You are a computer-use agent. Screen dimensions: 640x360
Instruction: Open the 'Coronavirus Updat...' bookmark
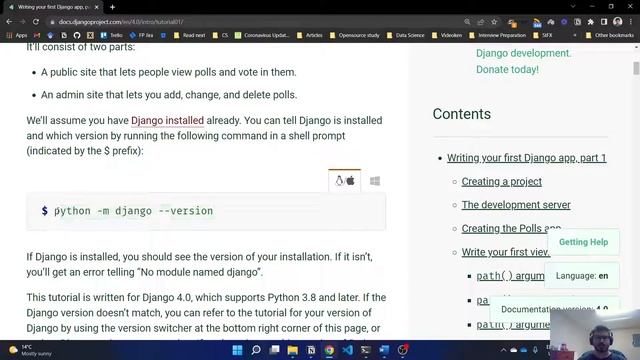coord(262,36)
